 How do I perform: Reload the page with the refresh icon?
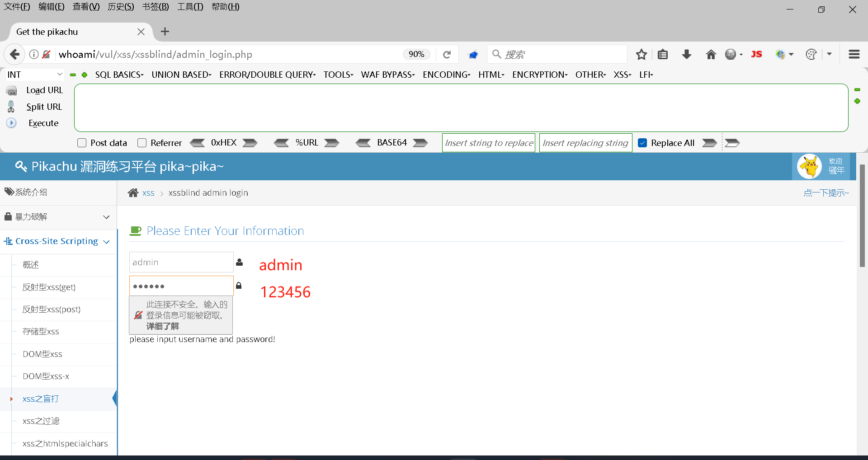pos(447,54)
